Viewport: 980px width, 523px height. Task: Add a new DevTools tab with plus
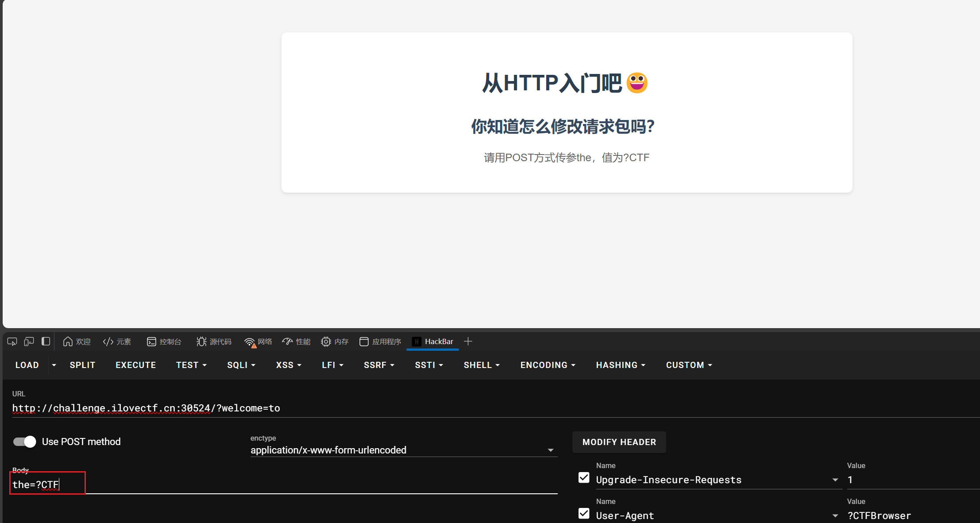(468, 341)
